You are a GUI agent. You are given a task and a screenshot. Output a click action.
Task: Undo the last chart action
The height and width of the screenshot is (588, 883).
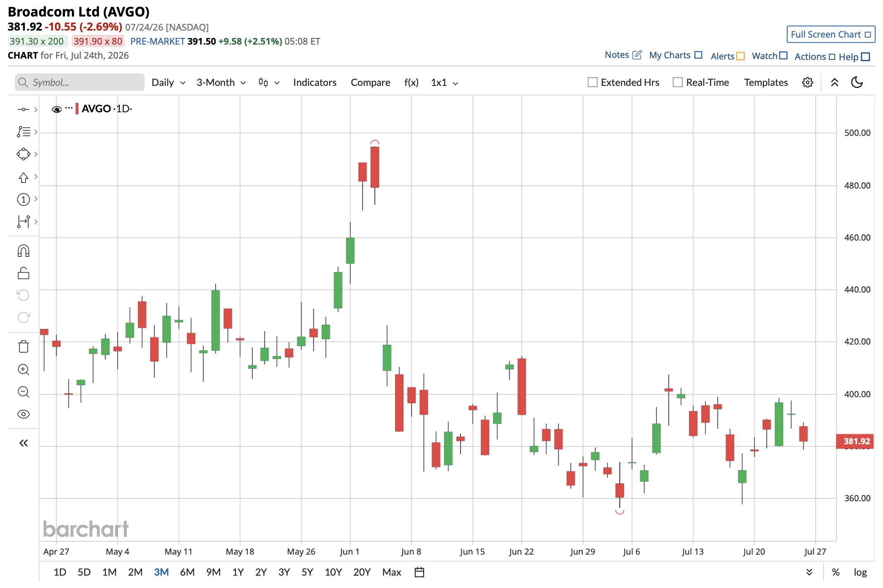24,295
